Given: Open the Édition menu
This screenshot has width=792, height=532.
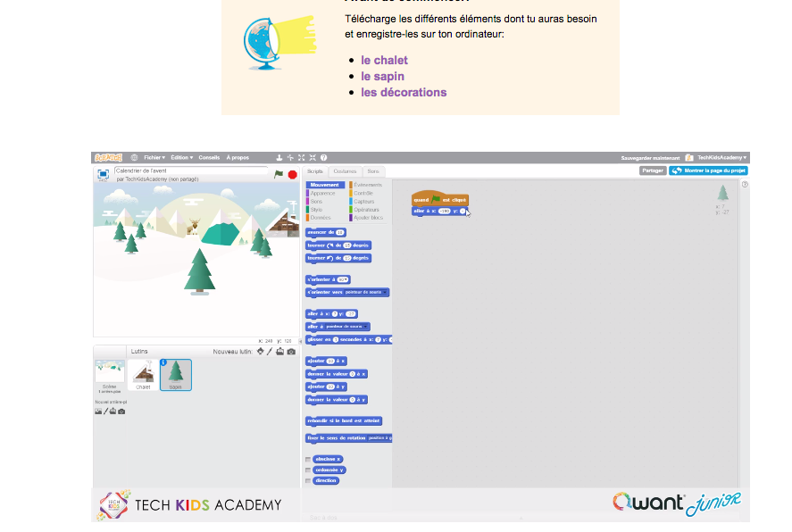Looking at the screenshot, I should pos(181,157).
